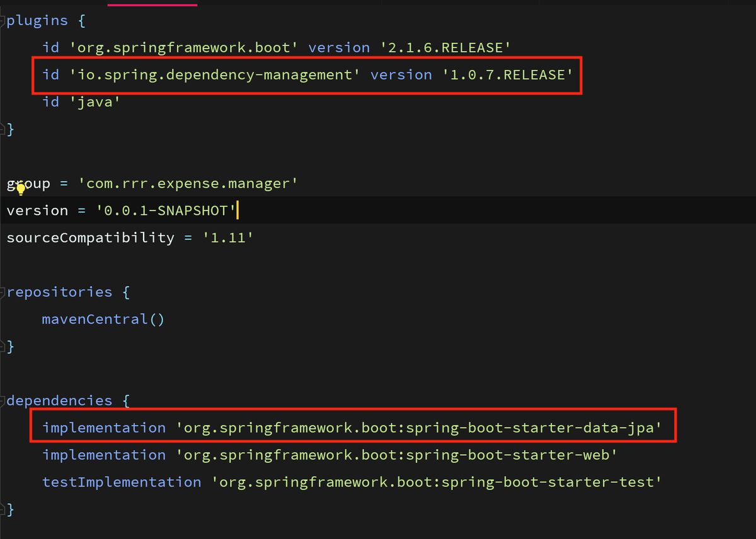
Task: Click the highlighted dependency-management plugin line
Action: pos(306,74)
